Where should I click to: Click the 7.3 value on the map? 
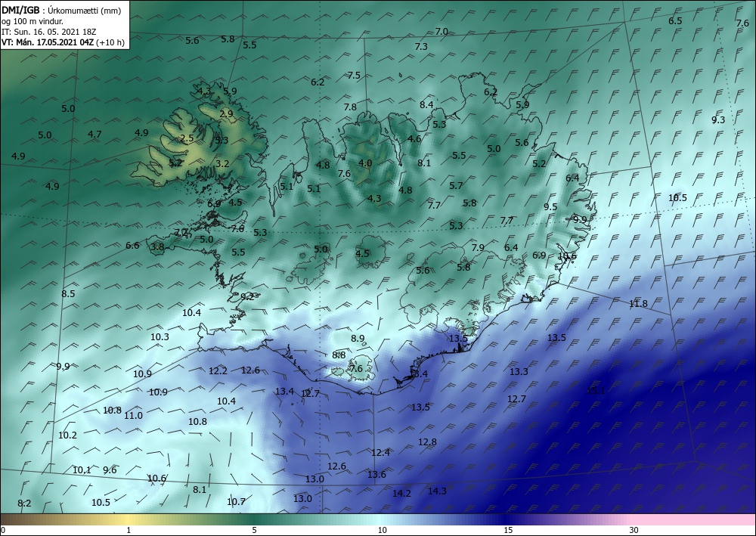[x=421, y=47]
